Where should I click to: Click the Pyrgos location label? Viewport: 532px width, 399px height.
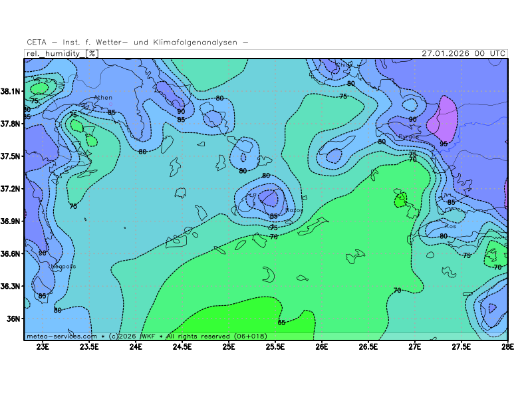pyautogui.click(x=408, y=137)
